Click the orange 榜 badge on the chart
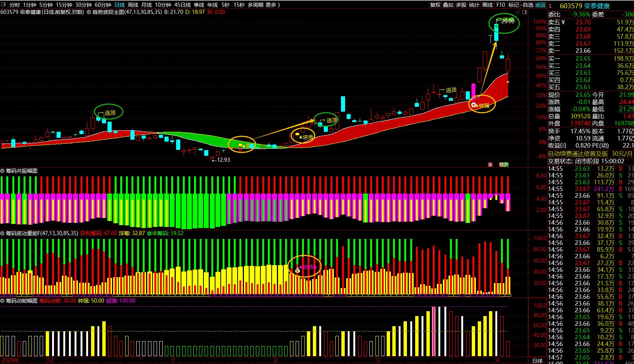This screenshot has height=364, width=634. click(501, 164)
